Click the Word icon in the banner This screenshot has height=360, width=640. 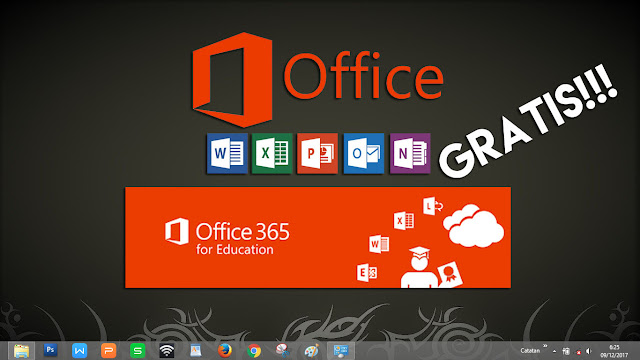[227, 153]
